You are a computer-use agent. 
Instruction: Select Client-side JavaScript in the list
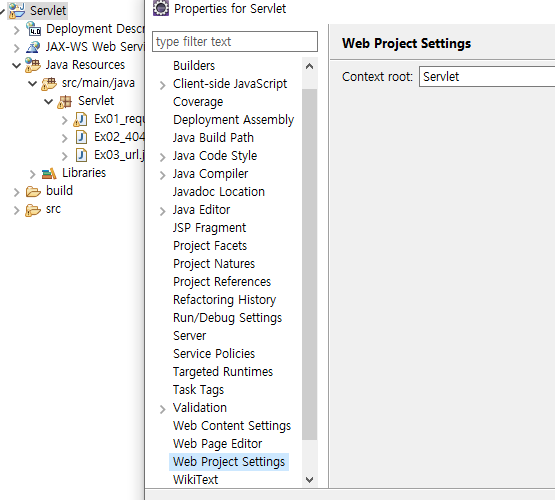tap(230, 84)
